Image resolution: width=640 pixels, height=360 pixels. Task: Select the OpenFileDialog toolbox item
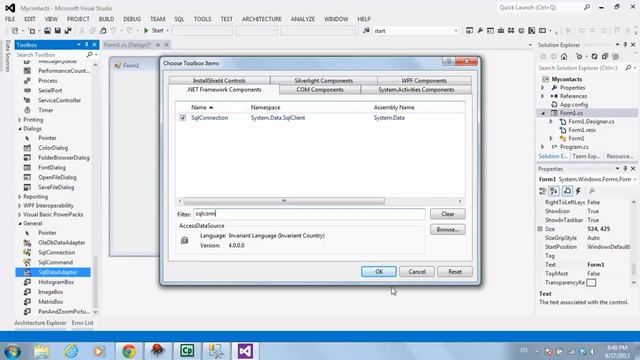coord(57,177)
